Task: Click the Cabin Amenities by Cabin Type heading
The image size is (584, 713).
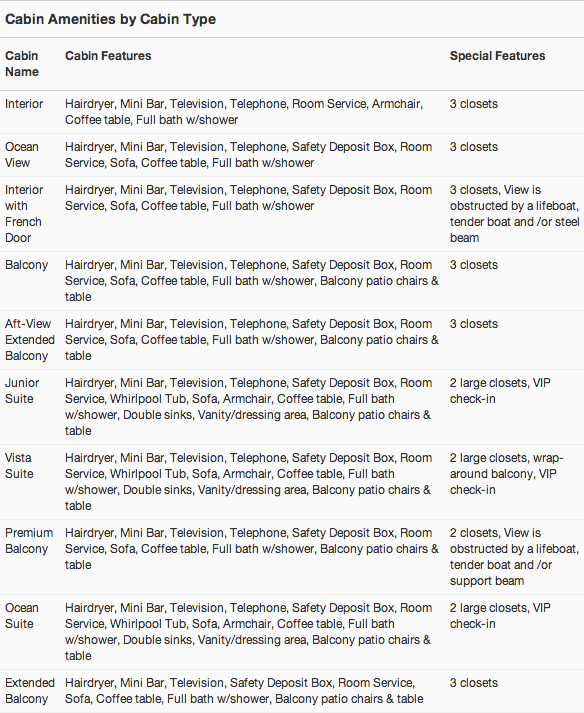Action: (x=110, y=19)
